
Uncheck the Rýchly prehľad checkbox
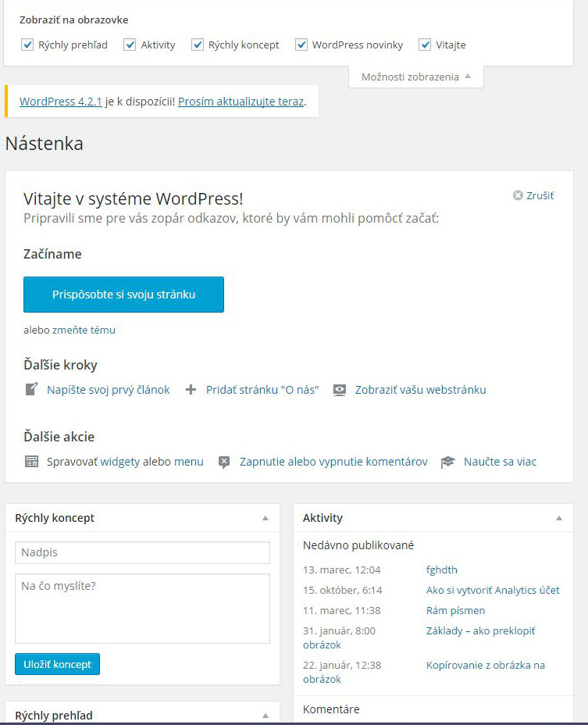[x=27, y=45]
